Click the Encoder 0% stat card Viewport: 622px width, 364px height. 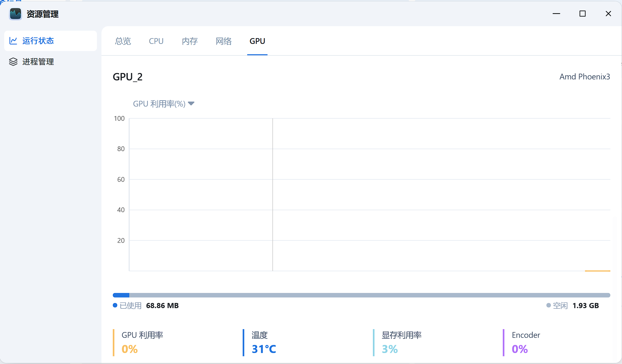[x=525, y=342]
